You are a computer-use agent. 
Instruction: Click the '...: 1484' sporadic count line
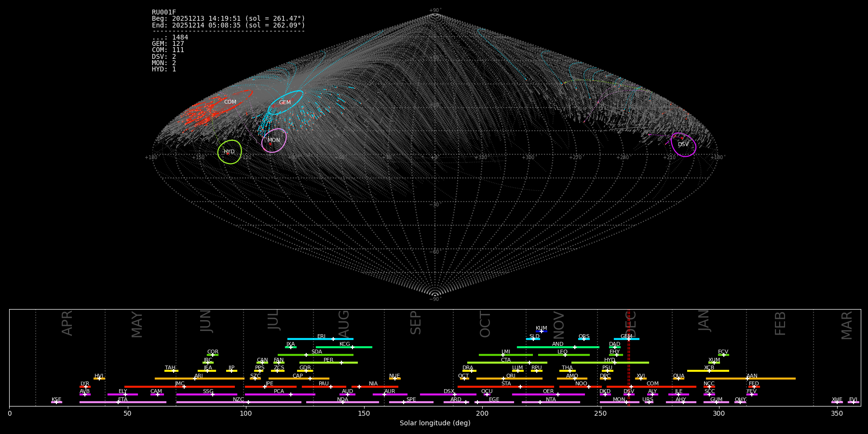click(x=170, y=37)
